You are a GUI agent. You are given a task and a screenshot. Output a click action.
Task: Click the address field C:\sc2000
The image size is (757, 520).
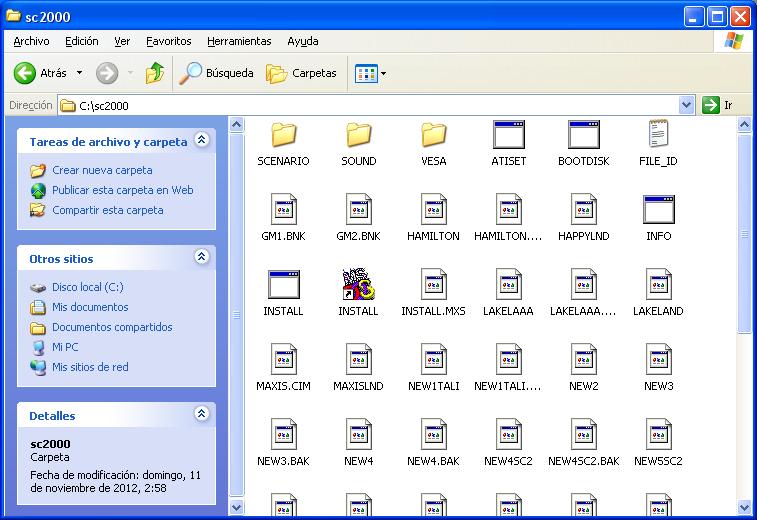coord(368,105)
